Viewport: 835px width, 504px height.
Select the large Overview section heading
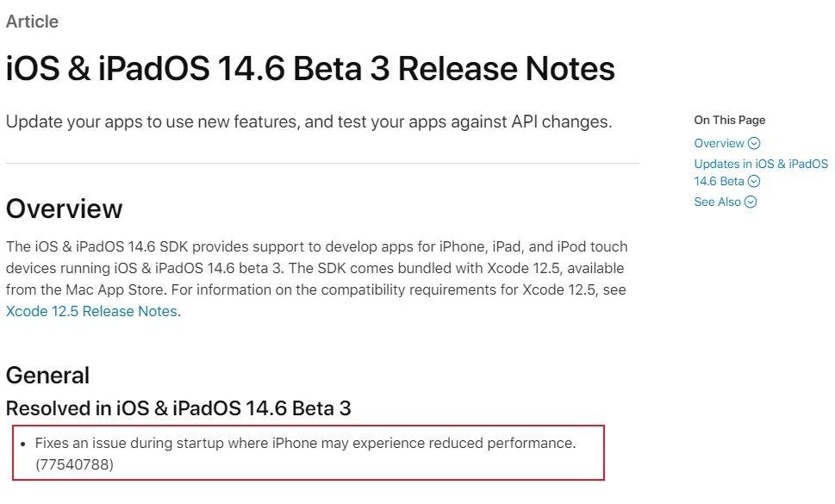(x=65, y=208)
